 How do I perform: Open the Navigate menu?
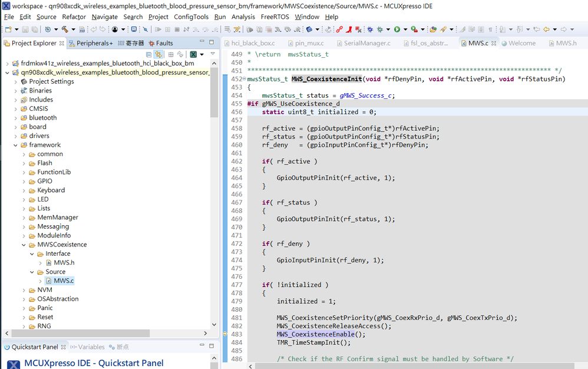[x=105, y=17]
